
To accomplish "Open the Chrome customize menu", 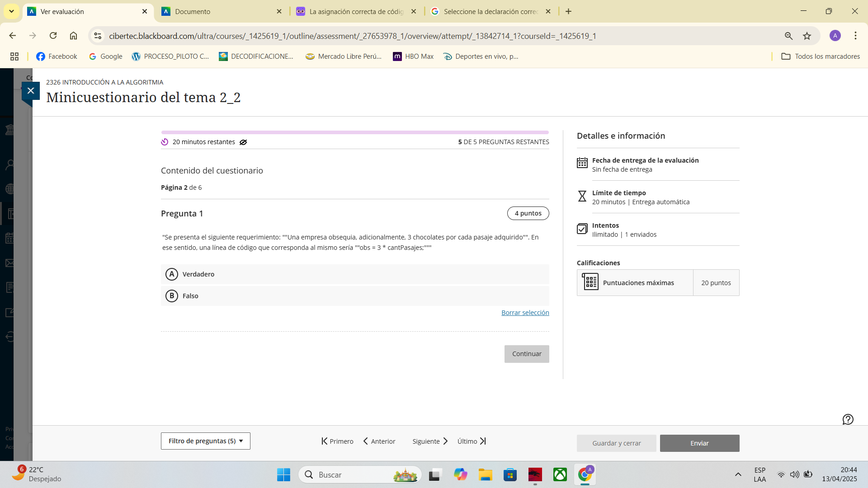I will click(855, 36).
